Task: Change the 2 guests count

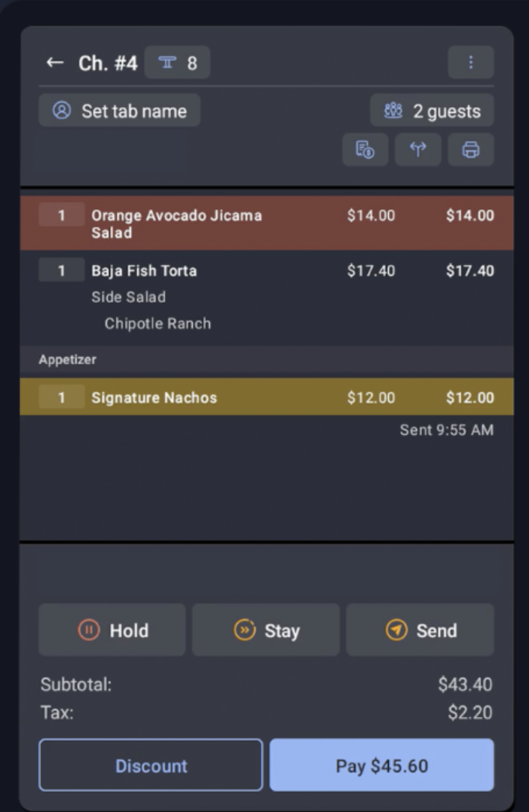Action: click(x=432, y=111)
